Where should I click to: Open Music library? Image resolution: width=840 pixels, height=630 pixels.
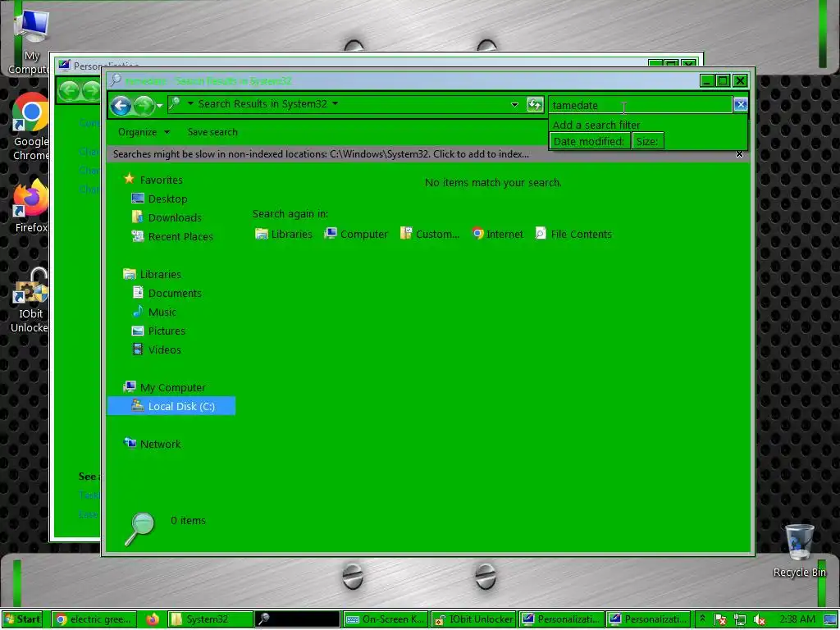162,313
